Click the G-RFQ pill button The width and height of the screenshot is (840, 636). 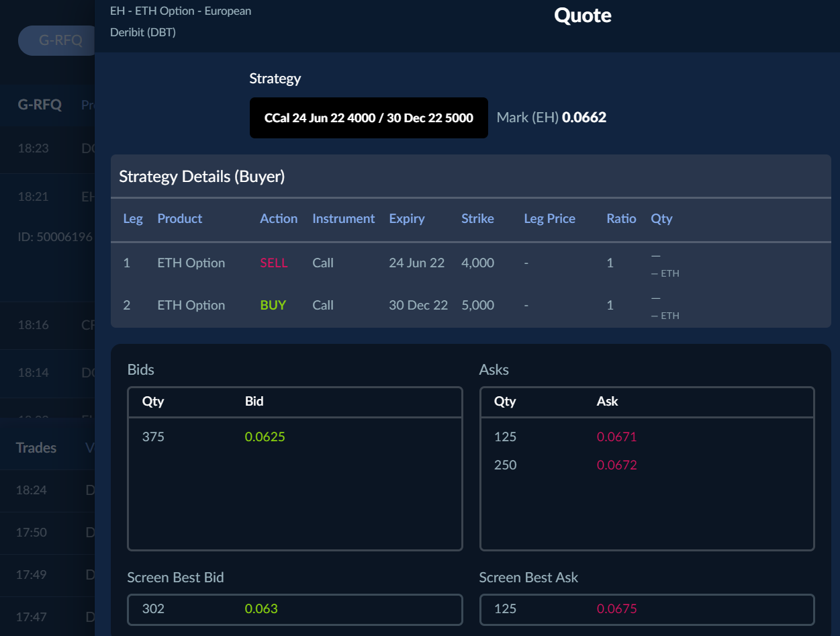(x=59, y=40)
